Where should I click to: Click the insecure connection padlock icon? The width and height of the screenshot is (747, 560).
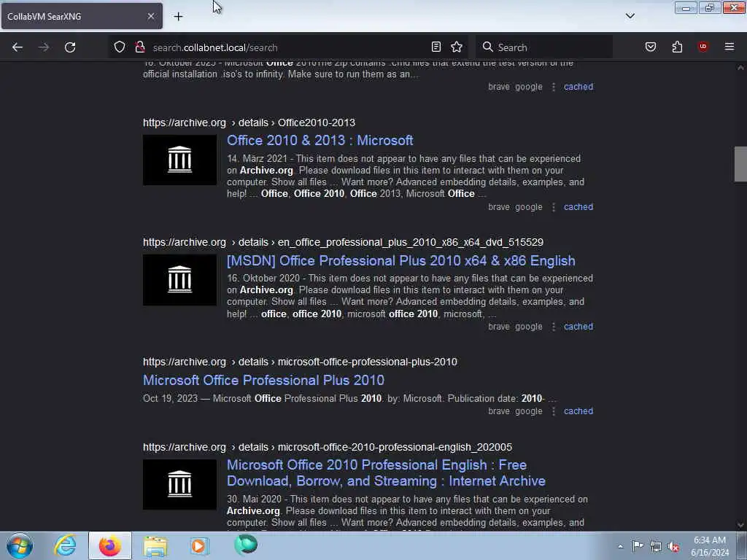tap(139, 47)
